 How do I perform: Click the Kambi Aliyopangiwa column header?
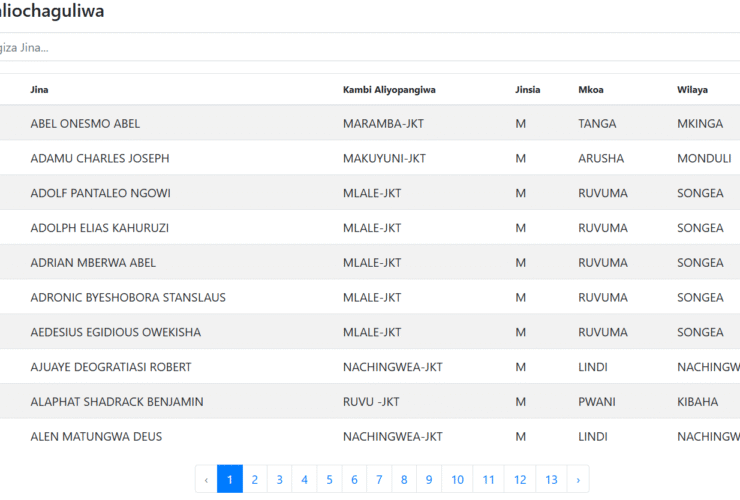click(x=389, y=89)
